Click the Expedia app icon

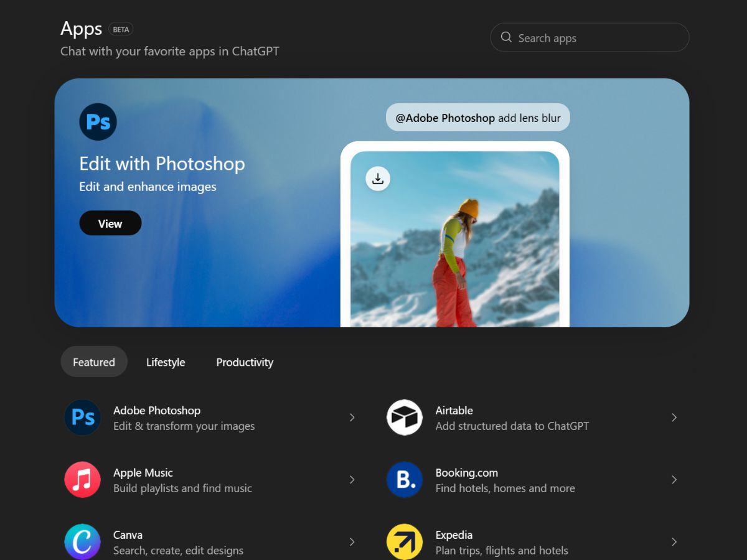[405, 541]
